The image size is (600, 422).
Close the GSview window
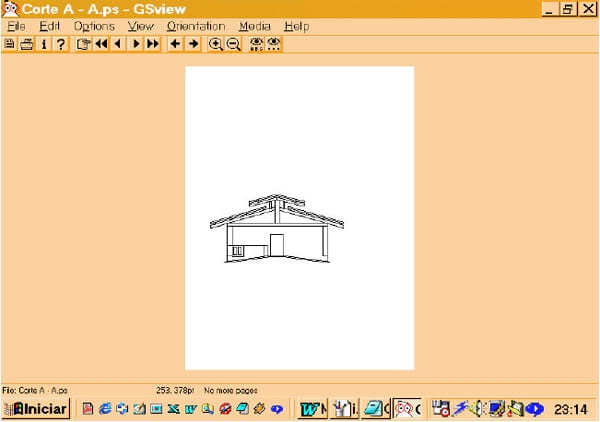pyautogui.click(x=588, y=9)
